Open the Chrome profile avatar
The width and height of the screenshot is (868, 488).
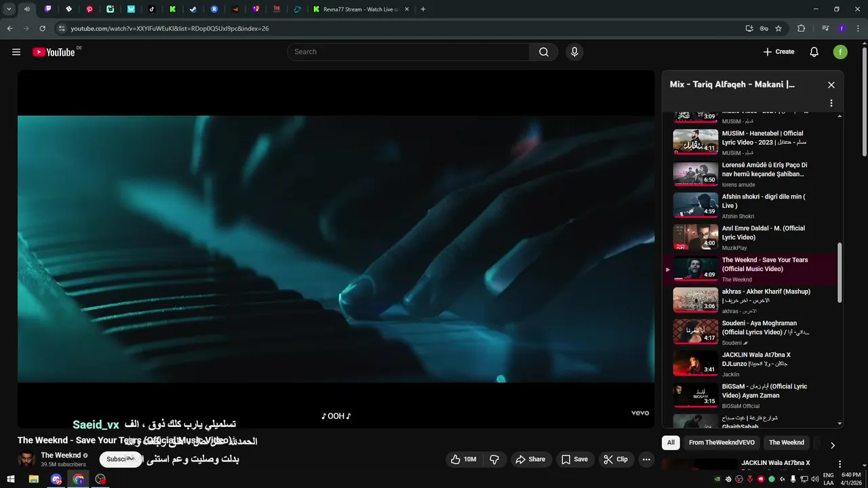pyautogui.click(x=842, y=28)
